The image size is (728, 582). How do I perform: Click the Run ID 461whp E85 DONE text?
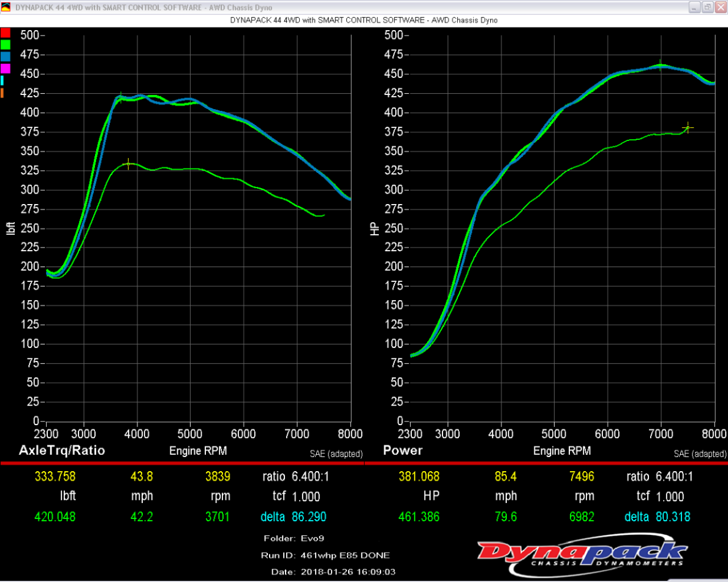[325, 555]
